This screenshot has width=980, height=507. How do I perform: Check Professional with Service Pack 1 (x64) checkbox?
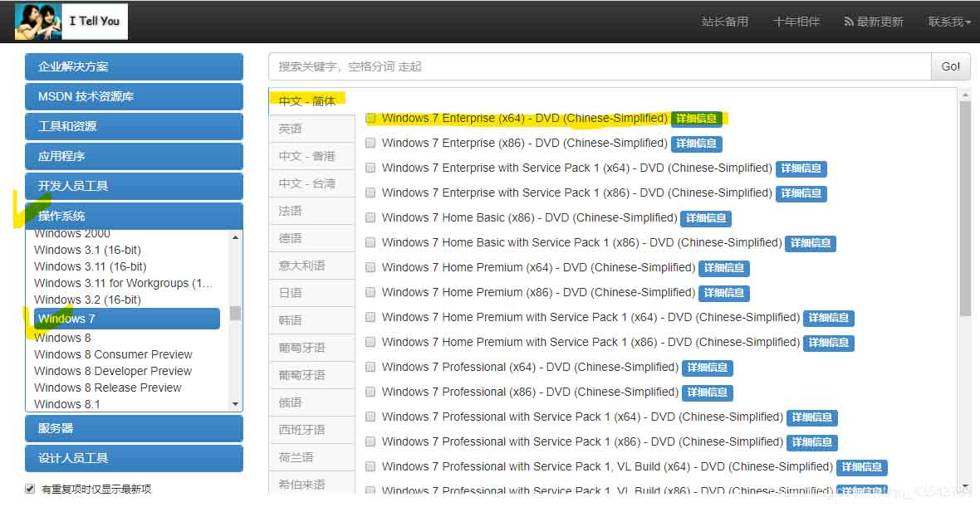pos(370,417)
